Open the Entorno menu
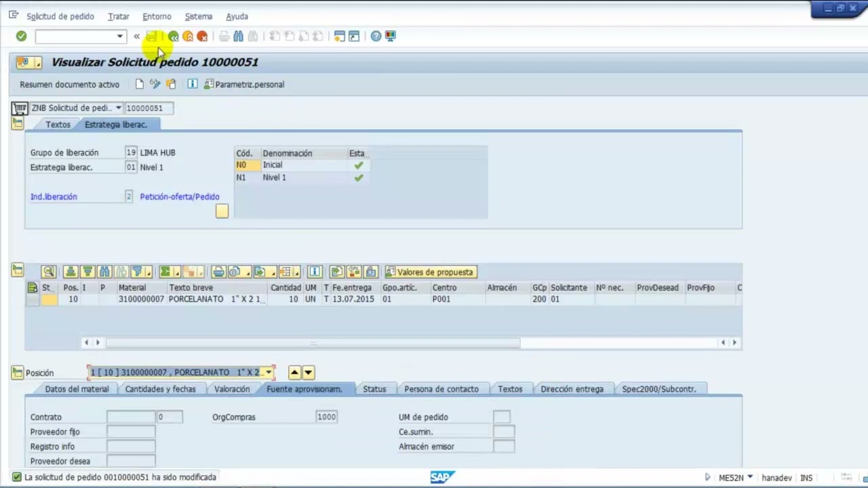 [157, 16]
